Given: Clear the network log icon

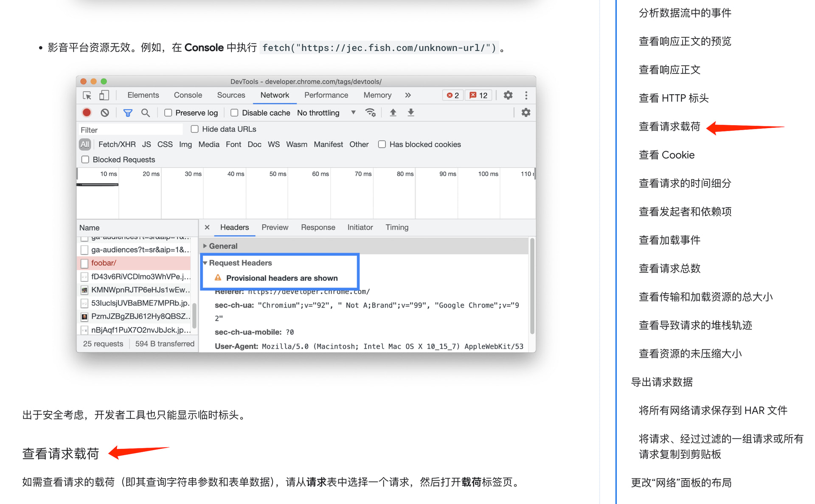Looking at the screenshot, I should point(105,112).
